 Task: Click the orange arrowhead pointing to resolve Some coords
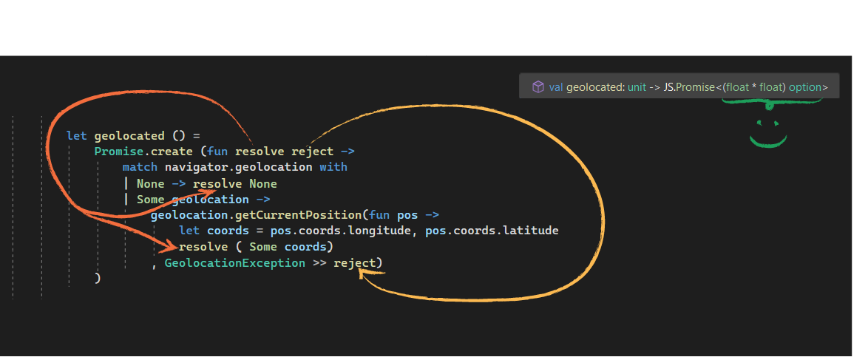pyautogui.click(x=170, y=244)
